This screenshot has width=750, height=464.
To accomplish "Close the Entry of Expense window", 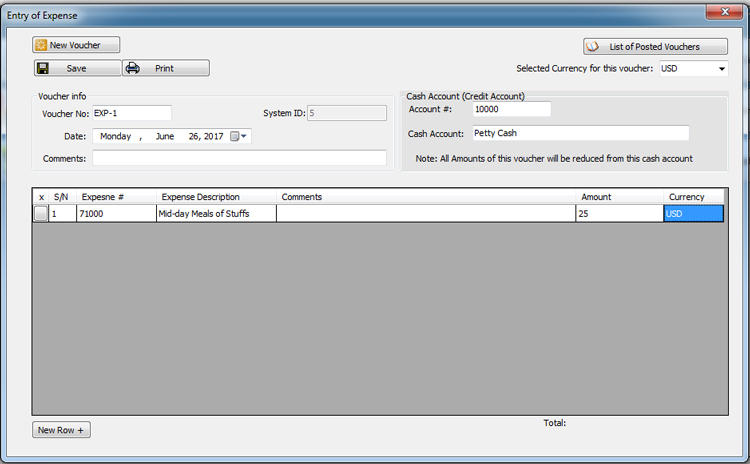I will (725, 11).
